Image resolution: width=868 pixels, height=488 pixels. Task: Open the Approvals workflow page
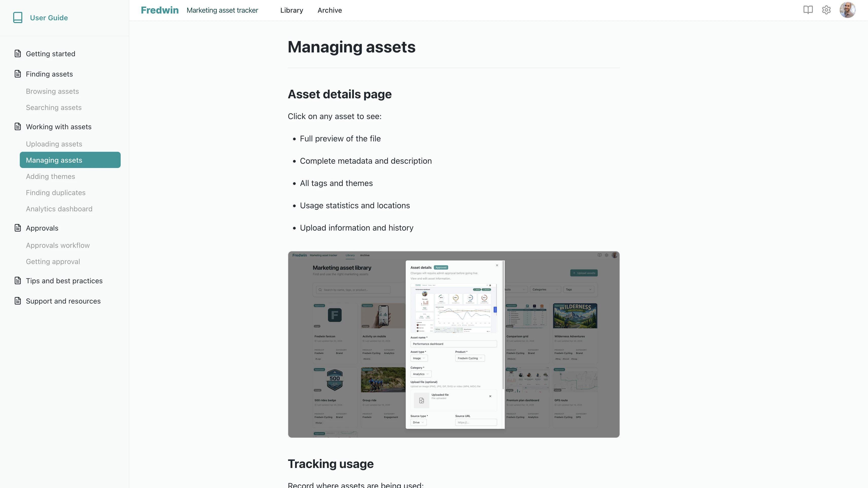[x=58, y=245]
